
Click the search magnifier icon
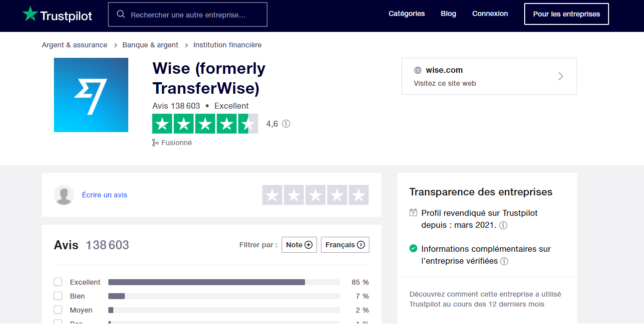pos(121,14)
